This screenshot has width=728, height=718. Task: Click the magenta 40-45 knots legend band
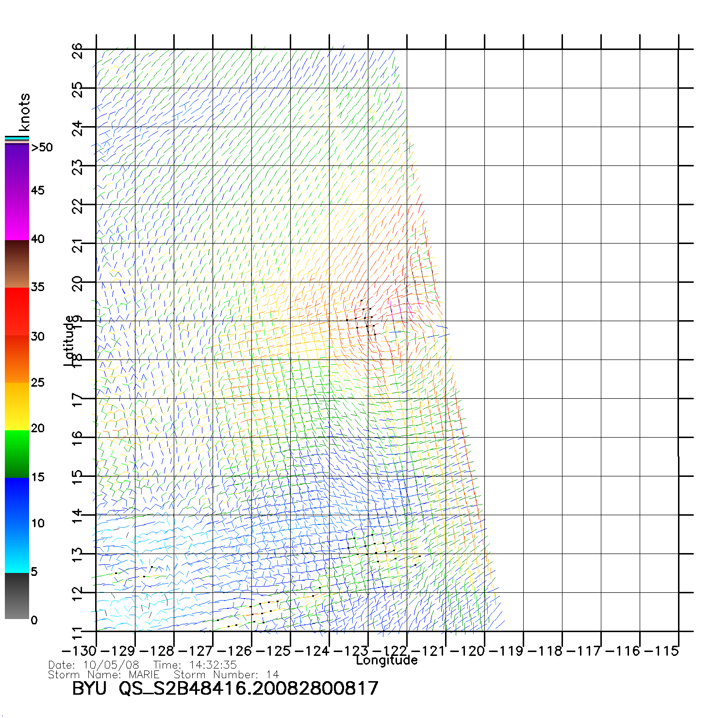(x=17, y=216)
